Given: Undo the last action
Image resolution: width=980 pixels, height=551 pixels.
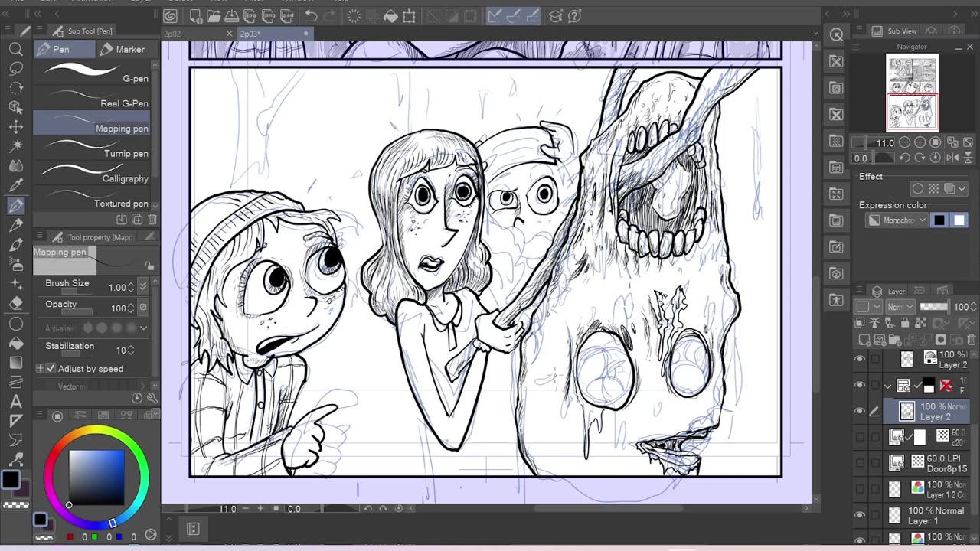Looking at the screenshot, I should 311,16.
